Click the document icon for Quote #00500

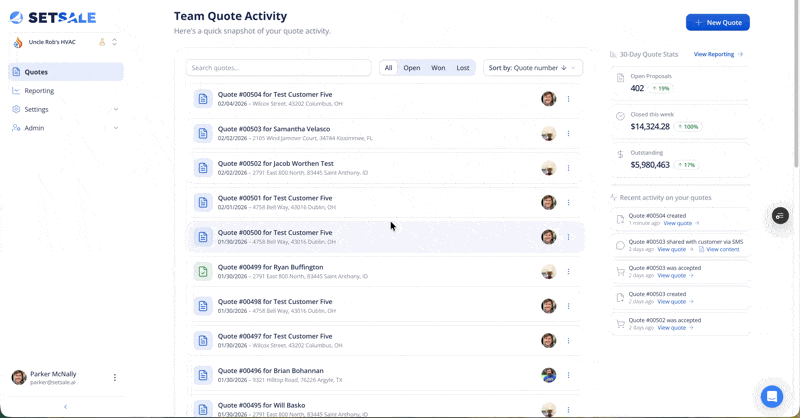203,237
